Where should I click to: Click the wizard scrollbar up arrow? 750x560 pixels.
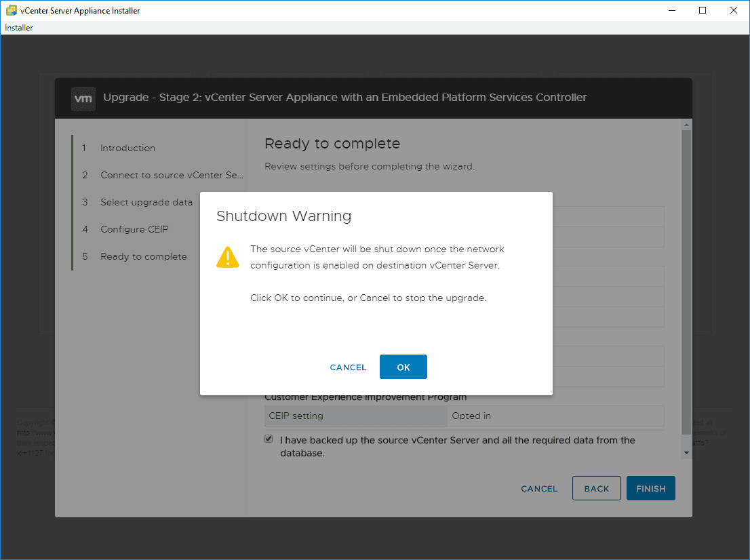pyautogui.click(x=686, y=125)
